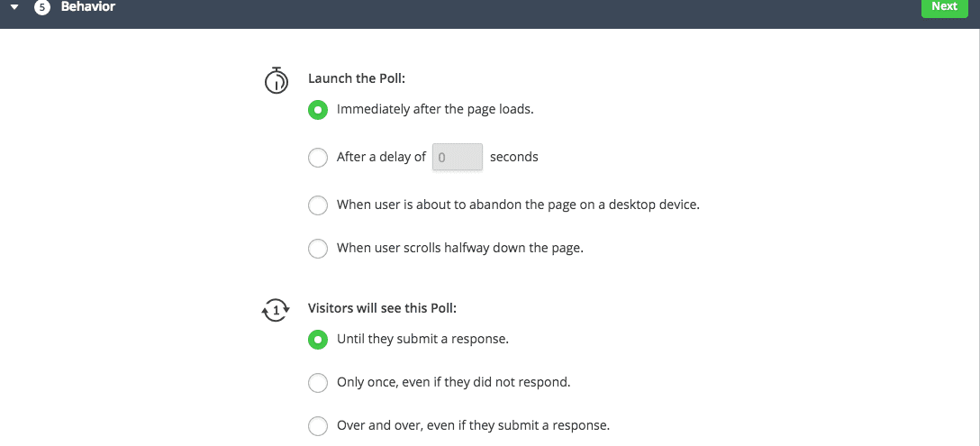Click 'Only once, even if they did not respond' text
The height and width of the screenshot is (446, 980).
453,382
